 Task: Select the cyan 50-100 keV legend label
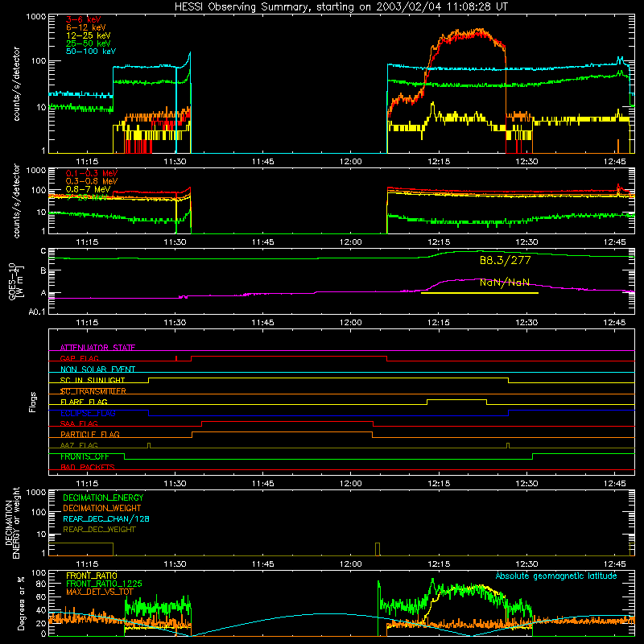[x=91, y=52]
